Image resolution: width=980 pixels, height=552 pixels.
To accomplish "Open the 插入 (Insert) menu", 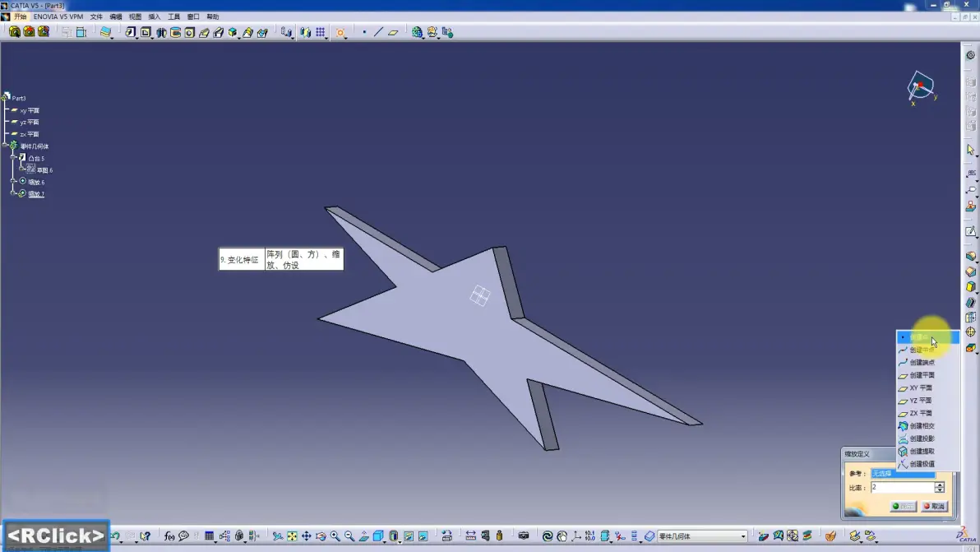I will click(x=155, y=17).
